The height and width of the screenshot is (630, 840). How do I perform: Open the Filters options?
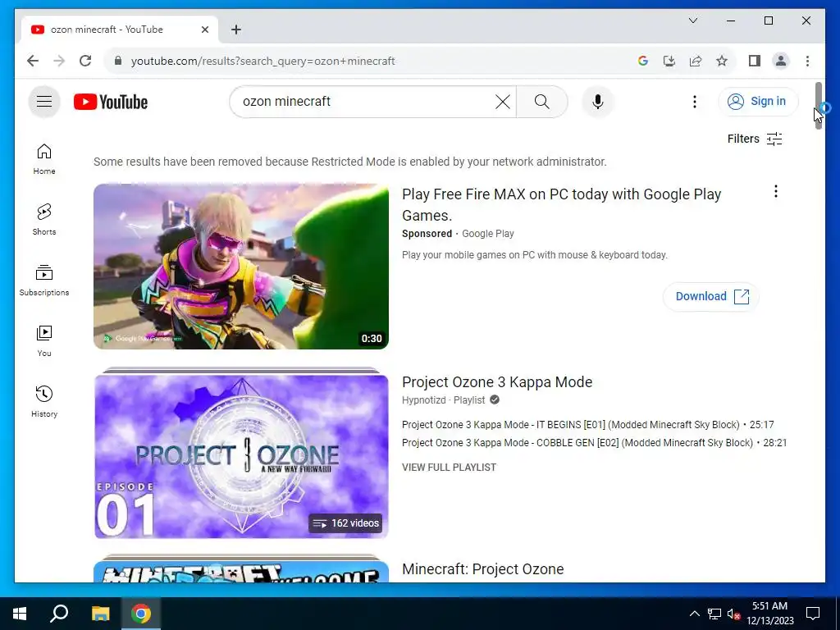pos(755,139)
